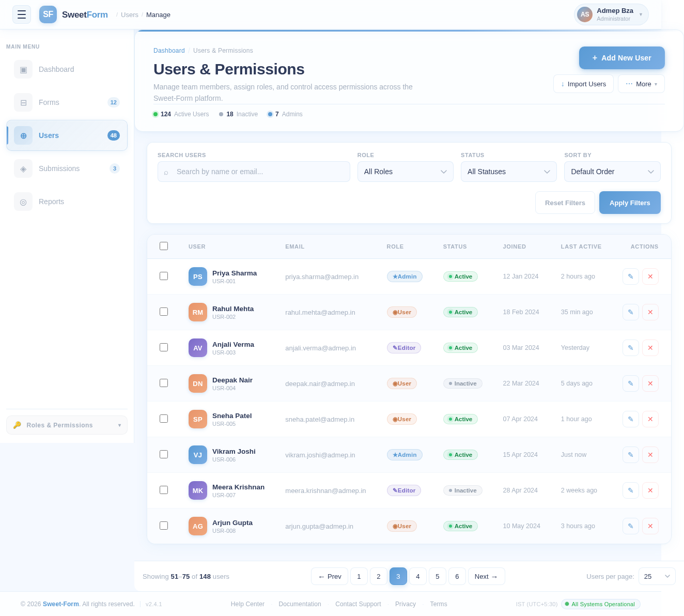
Task: Edit Deepak Nair with the pencil icon
Action: click(631, 383)
